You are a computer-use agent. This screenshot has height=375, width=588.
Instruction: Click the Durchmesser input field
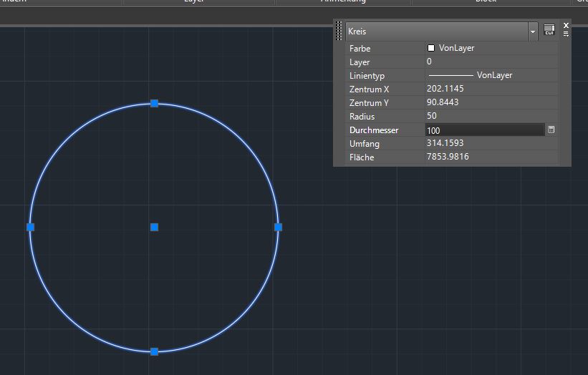tap(484, 130)
